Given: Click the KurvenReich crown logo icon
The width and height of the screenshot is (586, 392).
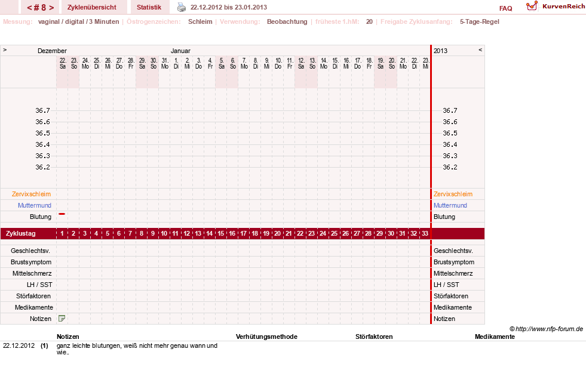Looking at the screenshot, I should 532,6.
